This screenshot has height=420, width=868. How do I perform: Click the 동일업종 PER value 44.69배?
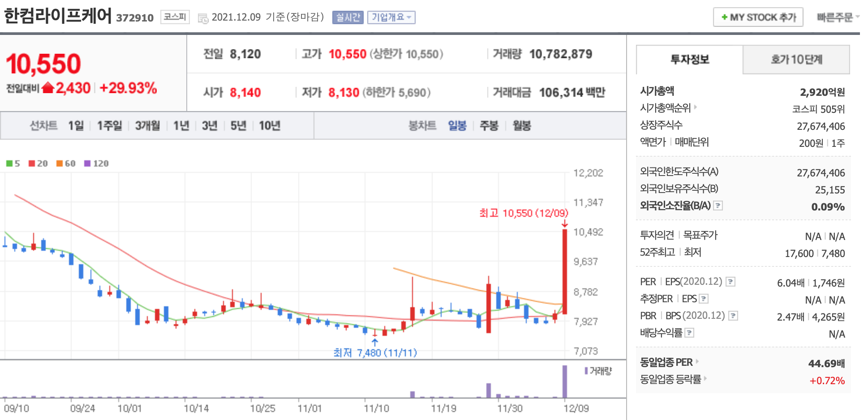[x=827, y=363]
